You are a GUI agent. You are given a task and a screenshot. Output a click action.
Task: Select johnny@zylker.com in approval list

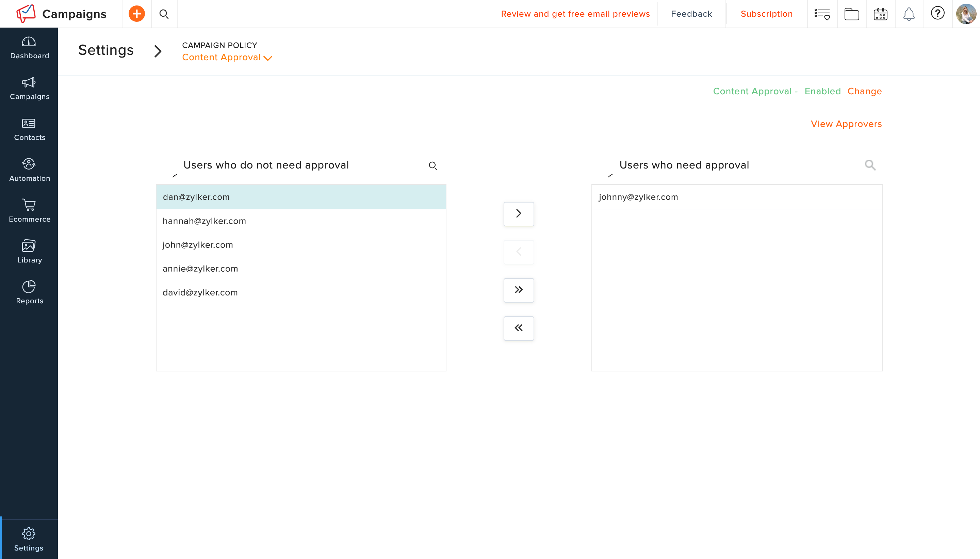(638, 197)
